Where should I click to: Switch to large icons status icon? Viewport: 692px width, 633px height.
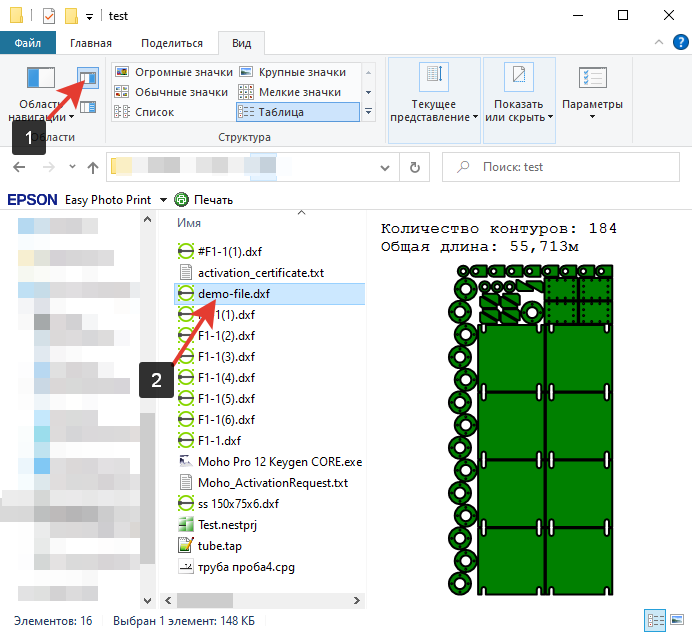click(x=677, y=620)
